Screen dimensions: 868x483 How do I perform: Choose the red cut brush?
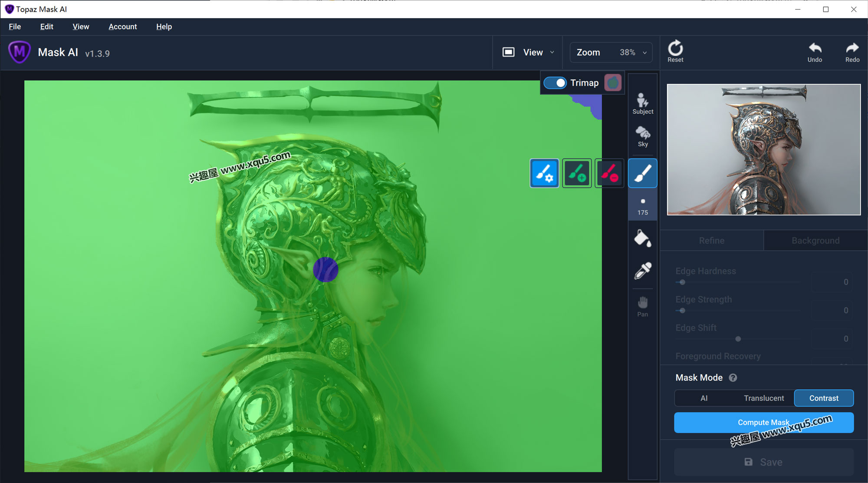click(x=609, y=173)
